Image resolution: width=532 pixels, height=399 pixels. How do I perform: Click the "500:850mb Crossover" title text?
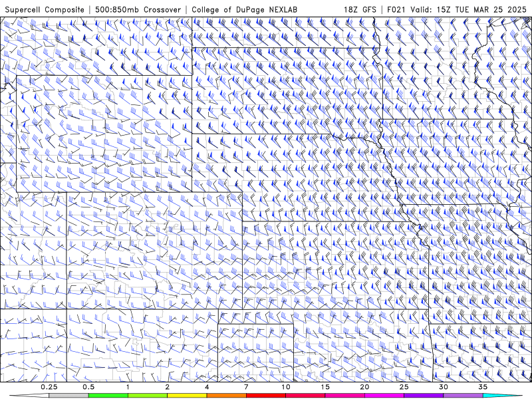click(x=138, y=9)
